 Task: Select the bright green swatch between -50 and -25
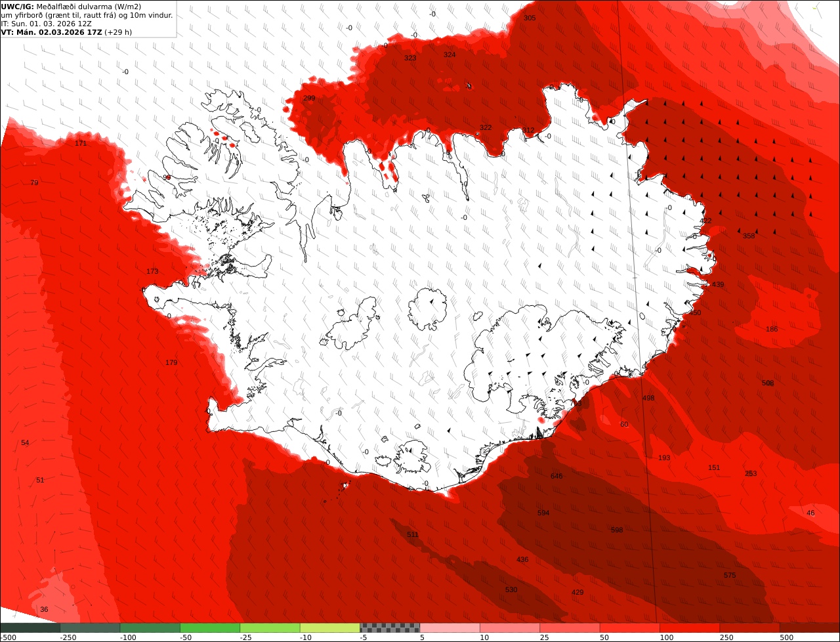(x=210, y=628)
